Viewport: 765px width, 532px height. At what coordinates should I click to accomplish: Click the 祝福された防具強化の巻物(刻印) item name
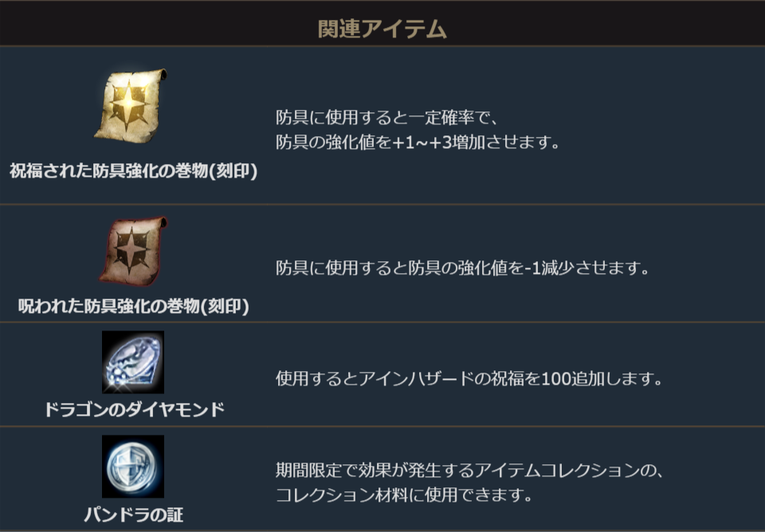coord(133,171)
